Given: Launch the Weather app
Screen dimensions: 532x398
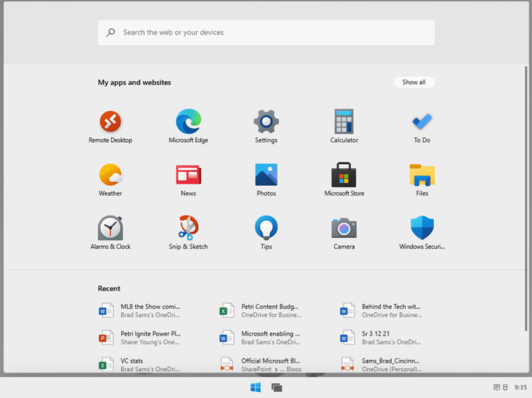Looking at the screenshot, I should tap(110, 175).
